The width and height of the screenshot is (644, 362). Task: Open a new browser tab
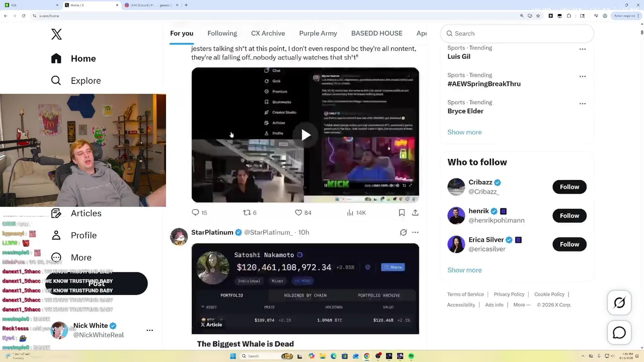click(186, 5)
